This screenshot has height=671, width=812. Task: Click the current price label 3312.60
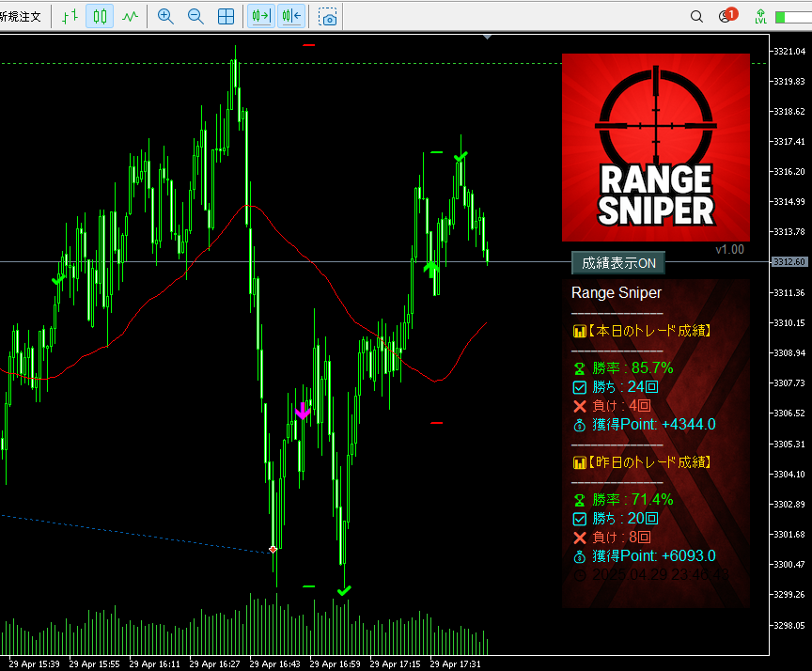[789, 262]
